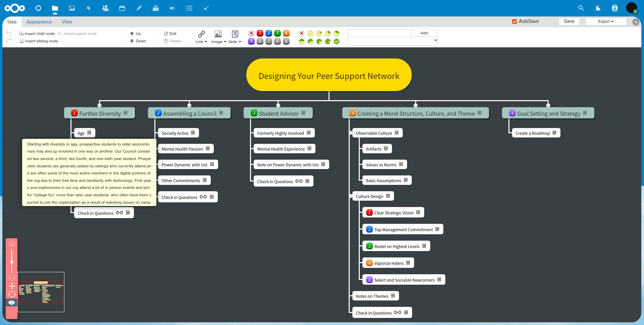Select the green checkmark completion icon

(x=337, y=41)
